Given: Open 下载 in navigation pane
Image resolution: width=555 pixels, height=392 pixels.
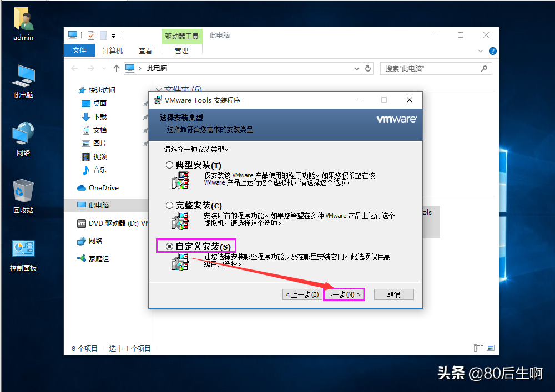Looking at the screenshot, I should pos(94,116).
